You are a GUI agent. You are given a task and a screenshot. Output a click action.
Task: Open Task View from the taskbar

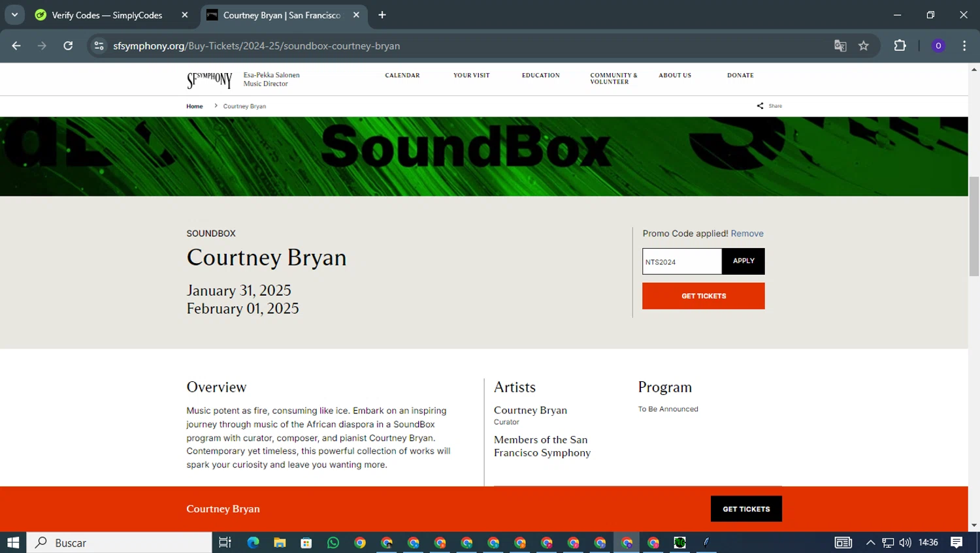coord(225,543)
